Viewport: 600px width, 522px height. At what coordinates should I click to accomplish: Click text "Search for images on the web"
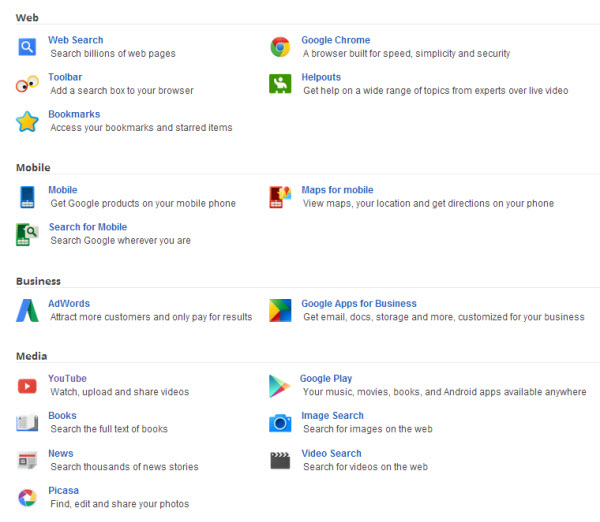[x=368, y=429]
